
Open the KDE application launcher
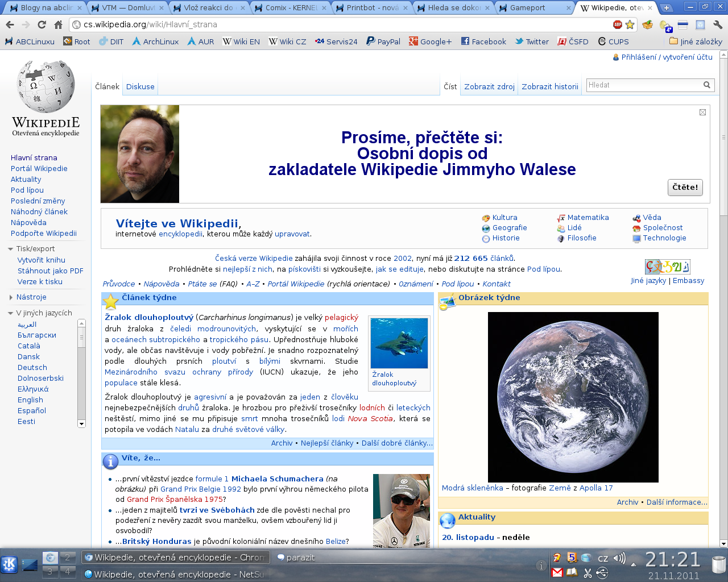pyautogui.click(x=9, y=564)
